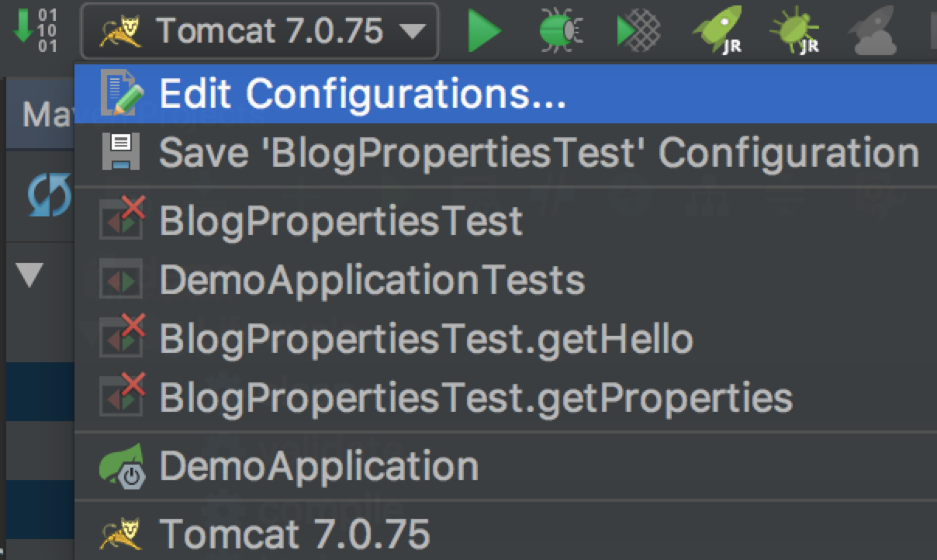Select the BlogPropertiesTest configuration
This screenshot has height=560, width=937.
click(x=341, y=221)
